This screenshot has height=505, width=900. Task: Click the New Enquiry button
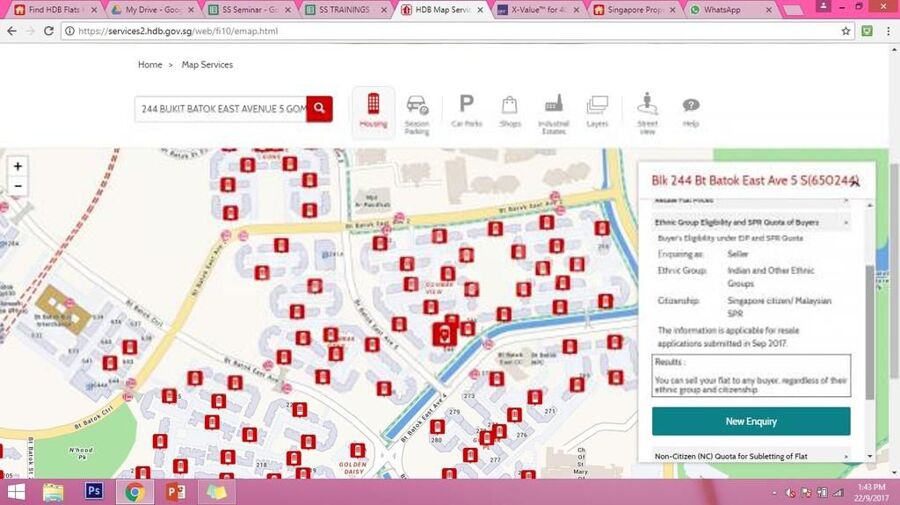click(x=751, y=421)
